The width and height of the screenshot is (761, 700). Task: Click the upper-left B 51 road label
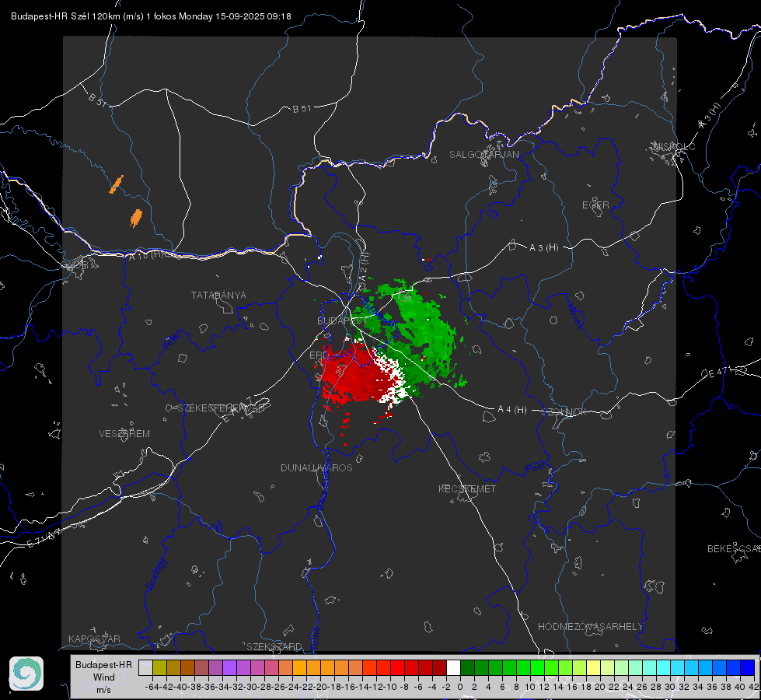(97, 100)
